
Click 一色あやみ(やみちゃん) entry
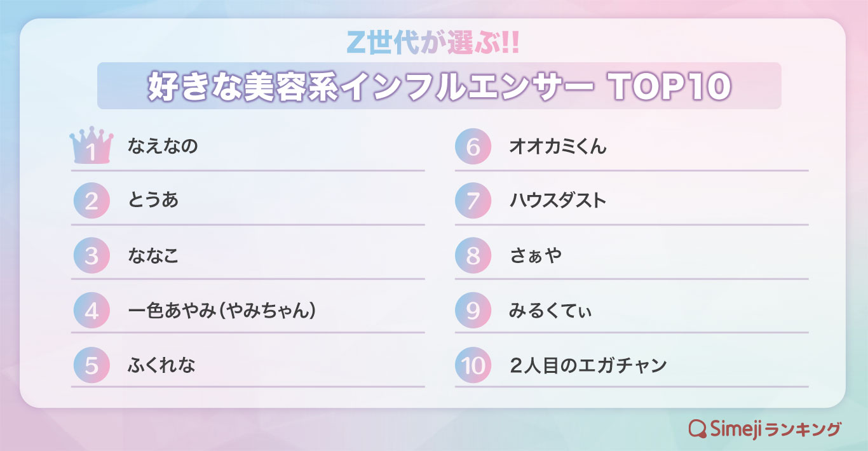pos(222,311)
